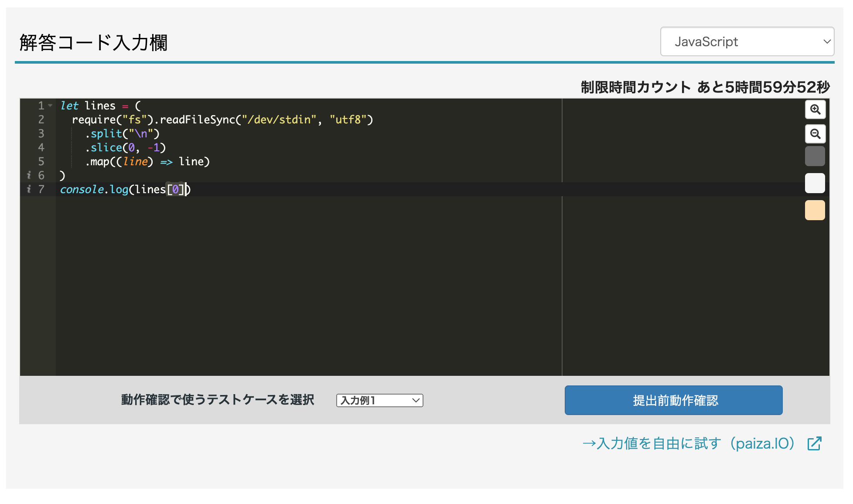Viewport: 853px width, 504px height.
Task: Open the 入力例1 test case selector
Action: tap(379, 400)
